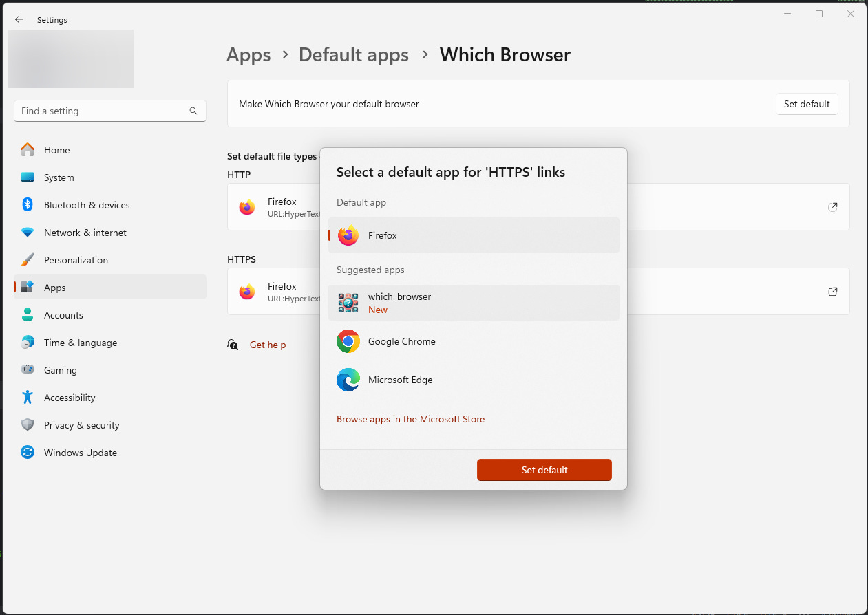Viewport: 868px width, 615px height.
Task: Choose which_browser from suggested apps
Action: click(x=474, y=303)
